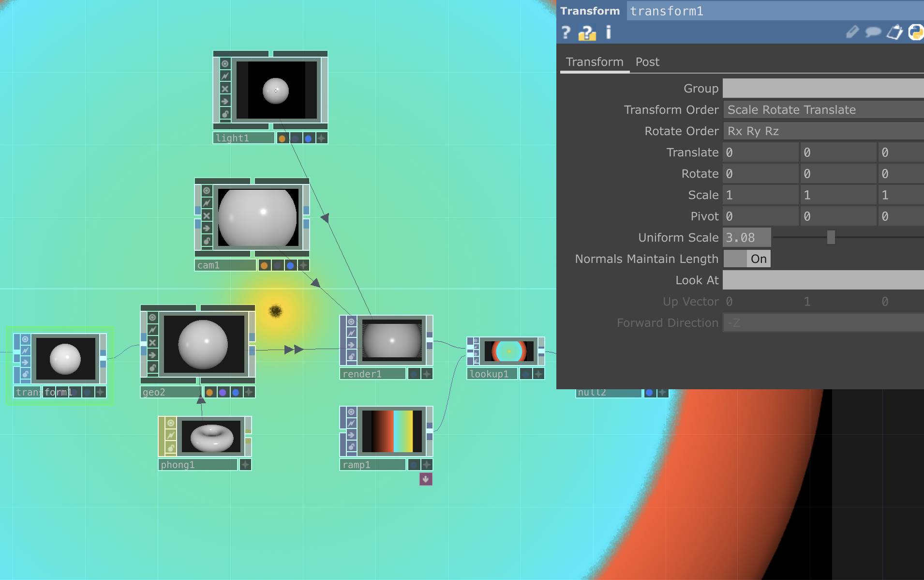Click the Uniform Scale slider handle
Screen dimensions: 924x580
click(x=831, y=237)
